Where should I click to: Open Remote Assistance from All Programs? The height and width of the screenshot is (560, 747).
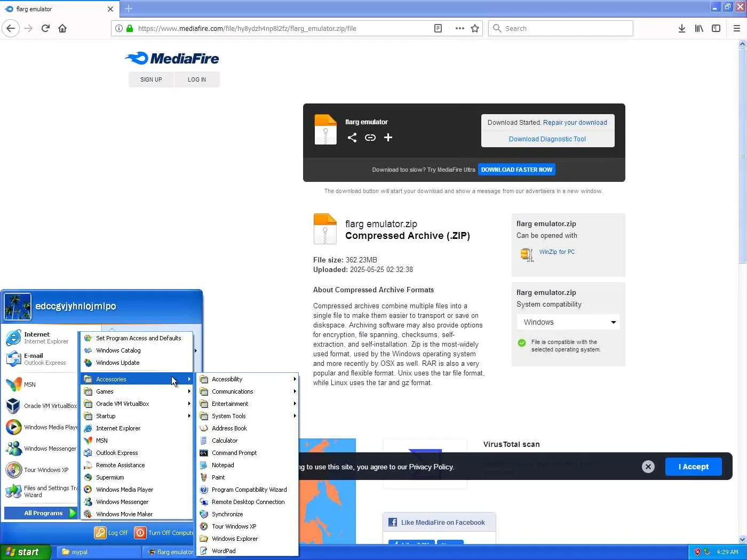coord(137,465)
